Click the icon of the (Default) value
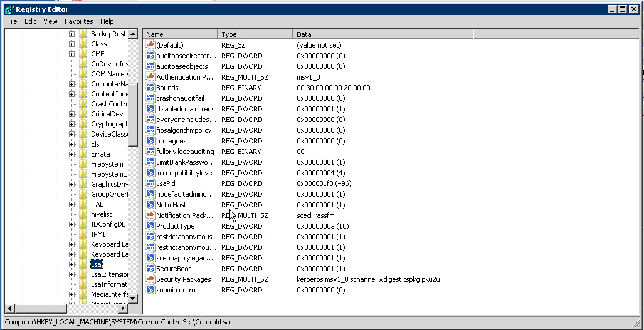 (x=150, y=45)
